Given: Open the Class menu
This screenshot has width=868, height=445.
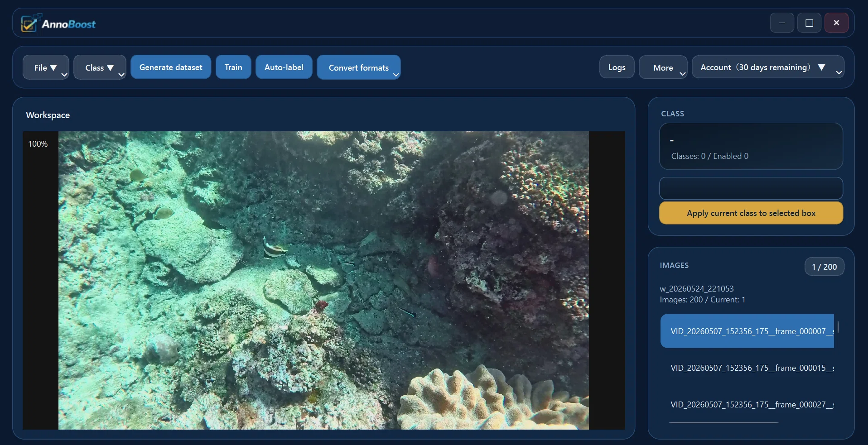Looking at the screenshot, I should [x=100, y=67].
